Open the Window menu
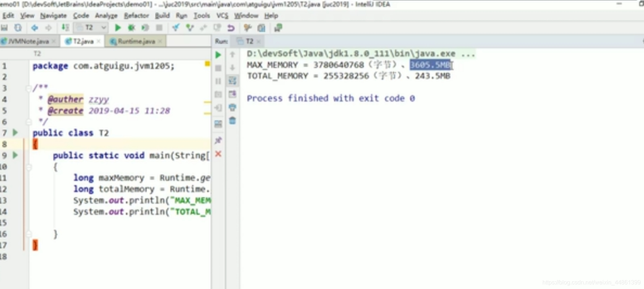644x289 pixels. pos(246,16)
